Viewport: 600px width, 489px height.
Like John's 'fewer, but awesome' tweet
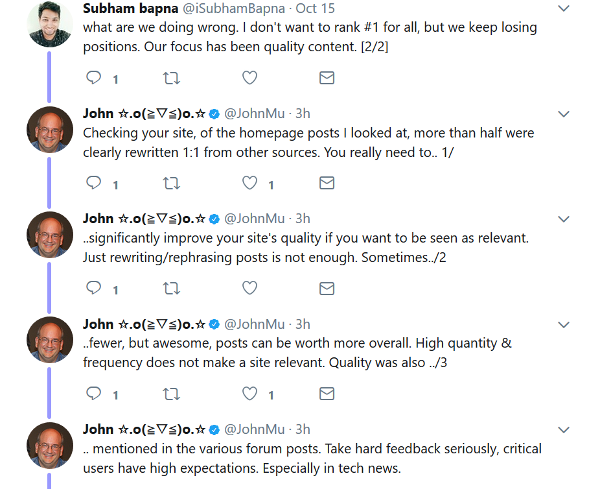pyautogui.click(x=250, y=394)
